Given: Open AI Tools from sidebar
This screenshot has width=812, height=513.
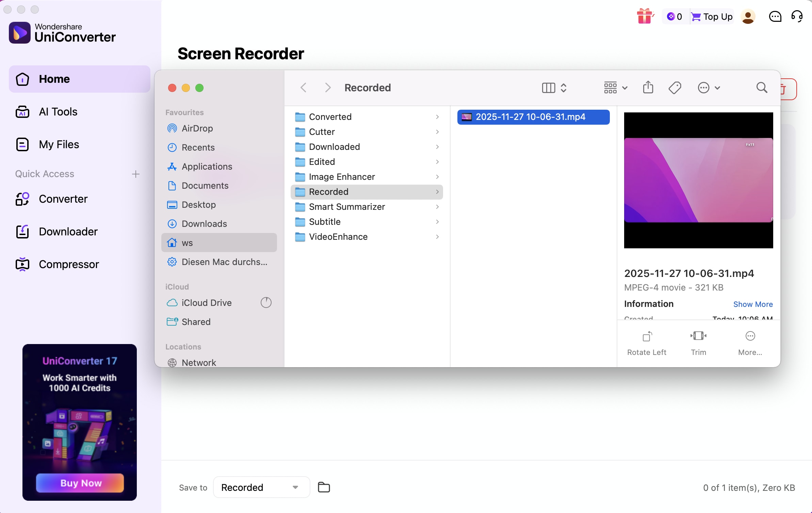Looking at the screenshot, I should [x=58, y=111].
